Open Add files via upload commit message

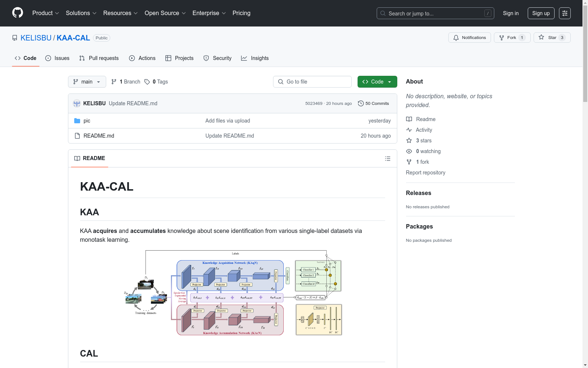click(x=227, y=121)
